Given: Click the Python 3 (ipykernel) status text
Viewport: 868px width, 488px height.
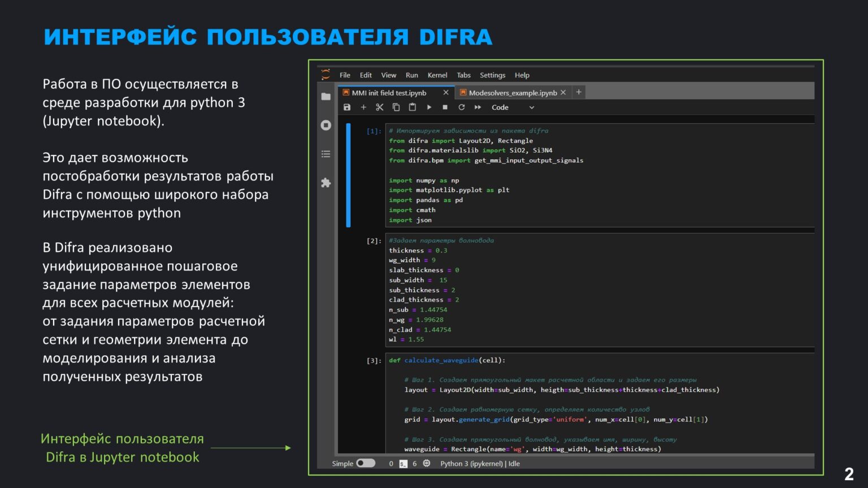Looking at the screenshot, I should (471, 464).
